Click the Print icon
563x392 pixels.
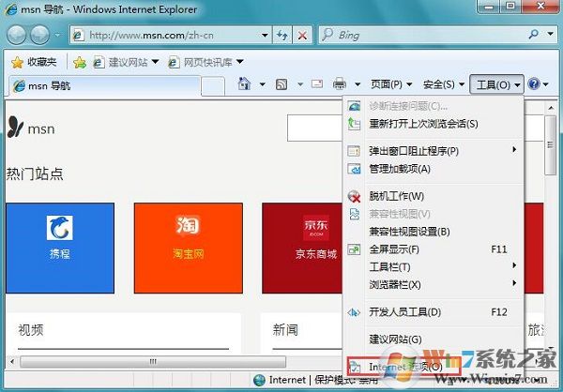tap(340, 84)
